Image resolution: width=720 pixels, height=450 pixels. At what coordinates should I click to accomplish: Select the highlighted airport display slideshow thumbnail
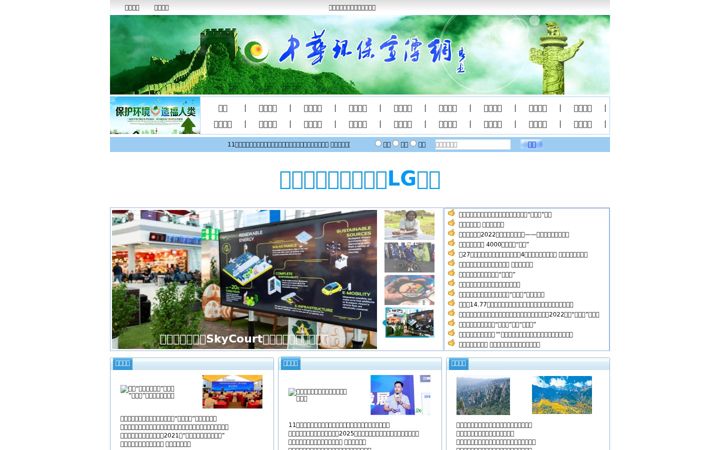pos(409,322)
